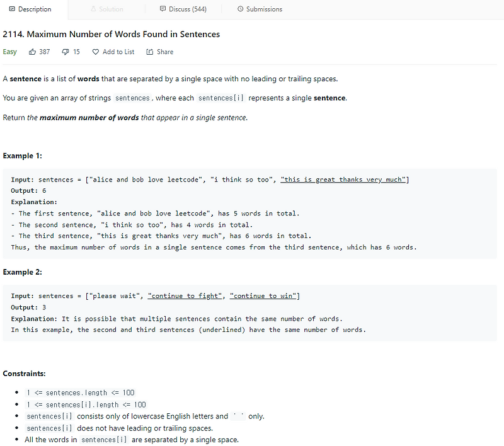Screen dimensions: 504x446
Task: Switch to the Discuss (544) tab
Action: [188, 9]
